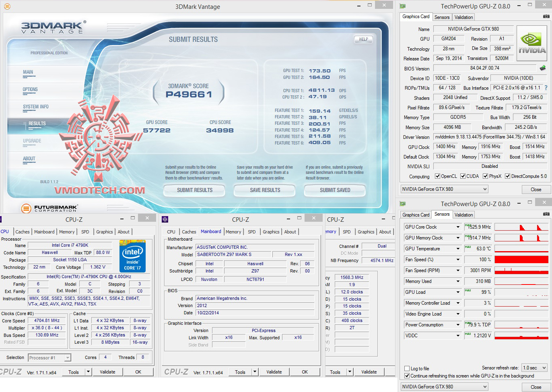Click OK in the CPU-Z Mainboard window
The width and height of the screenshot is (552, 392).
click(305, 372)
